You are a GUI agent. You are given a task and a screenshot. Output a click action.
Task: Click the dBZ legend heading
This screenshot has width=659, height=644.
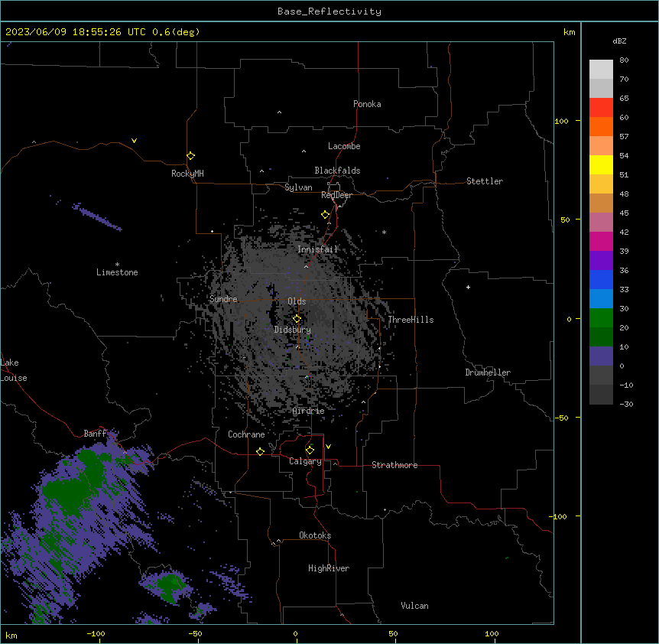619,41
